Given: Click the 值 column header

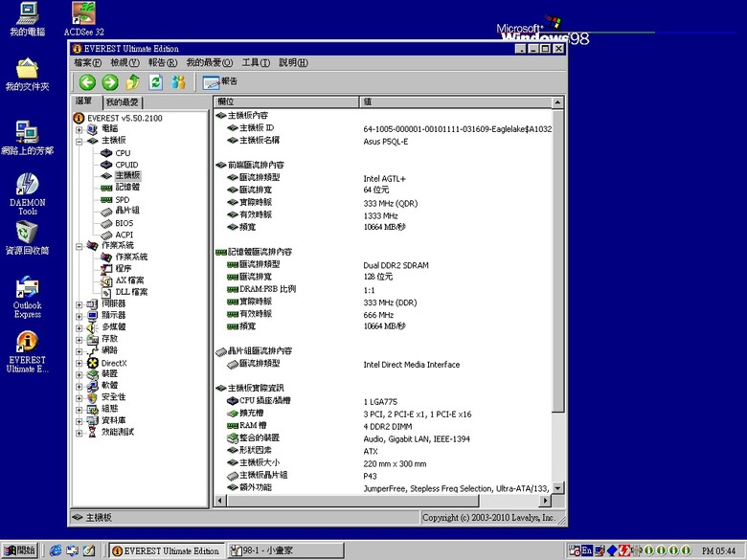Looking at the screenshot, I should pyautogui.click(x=456, y=101).
